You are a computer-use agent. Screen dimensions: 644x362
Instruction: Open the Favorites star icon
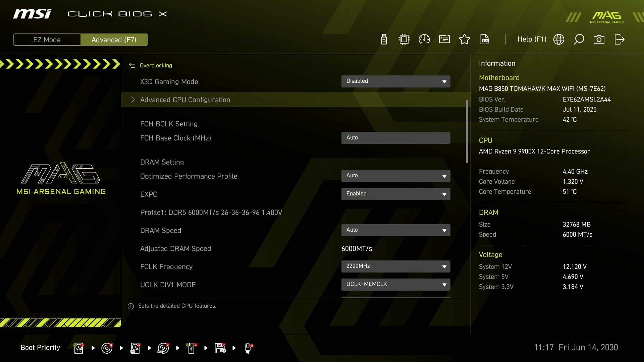click(465, 40)
